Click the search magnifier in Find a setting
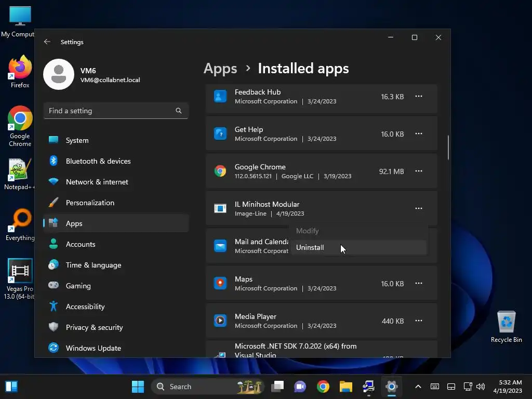Viewport: 532px width, 399px height. (179, 111)
